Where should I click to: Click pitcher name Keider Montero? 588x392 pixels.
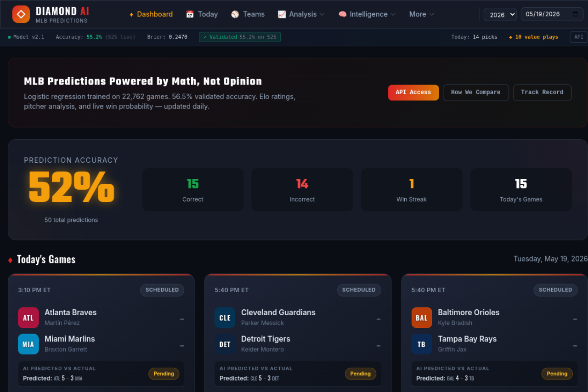(262, 350)
